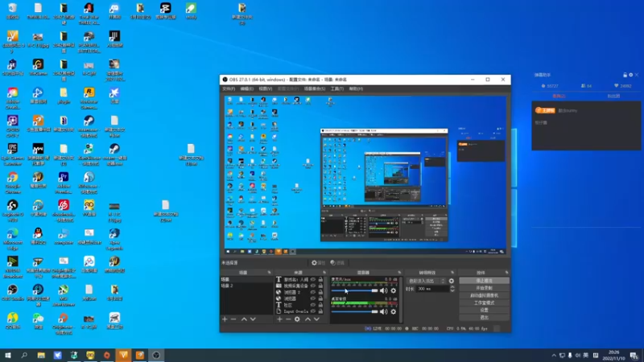Open source Properties gear in OBS toolbar
This screenshot has height=362, width=644.
pyautogui.click(x=318, y=263)
